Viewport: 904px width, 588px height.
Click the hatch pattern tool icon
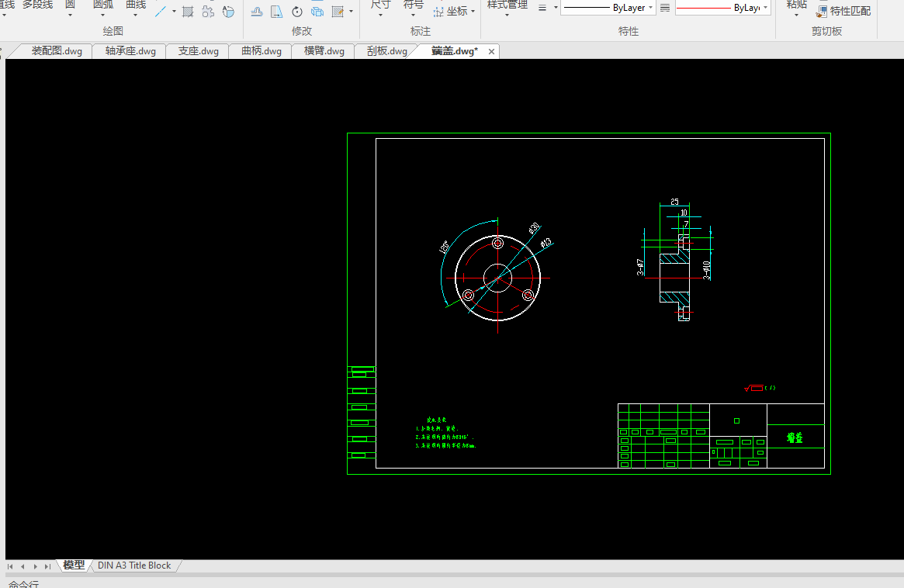coord(188,12)
